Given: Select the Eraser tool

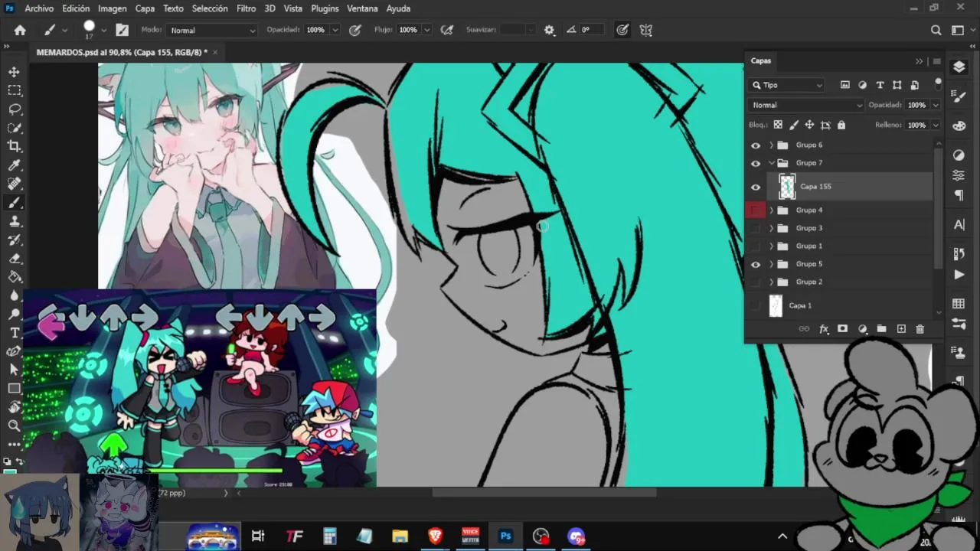Looking at the screenshot, I should [x=15, y=259].
